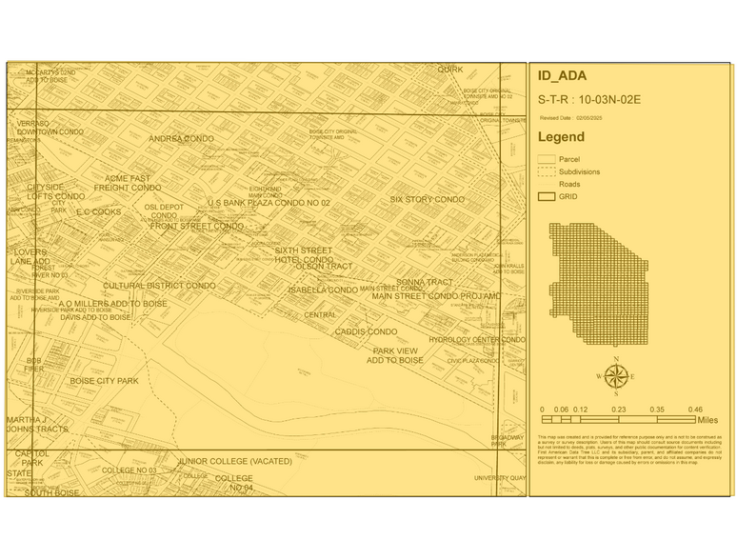
Task: Click the Roads legend label
Action: click(x=569, y=184)
